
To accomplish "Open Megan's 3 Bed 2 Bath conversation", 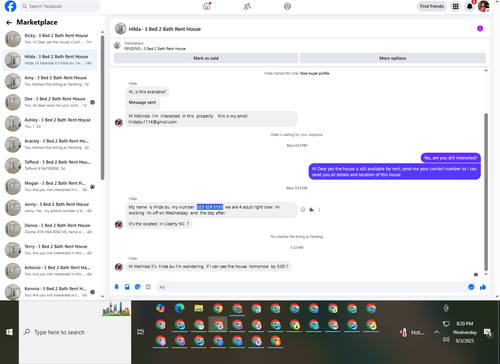I will 50,187.
